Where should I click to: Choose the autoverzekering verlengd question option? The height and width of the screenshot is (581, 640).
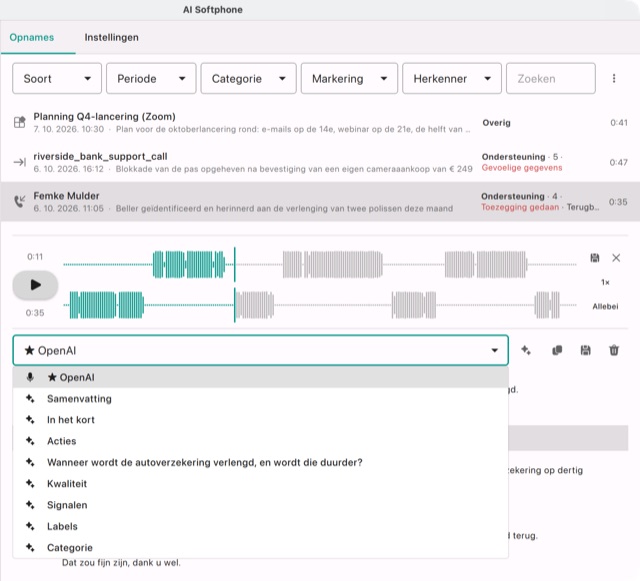260,462
